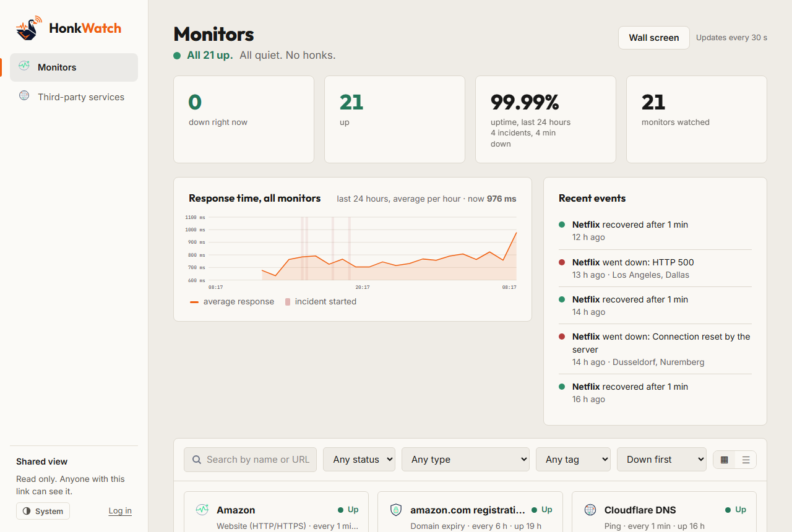The height and width of the screenshot is (532, 792).
Task: Expand the Any type filter dropdown
Action: point(465,460)
